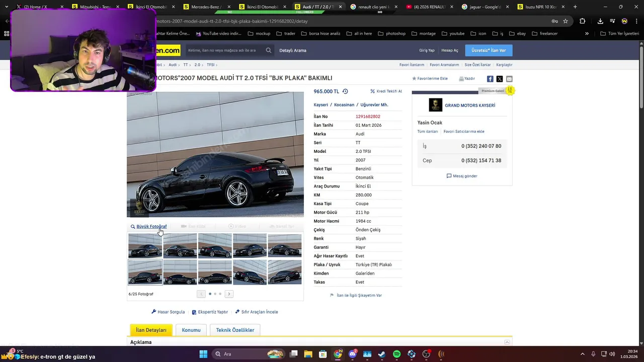Open the youtube bookmarks folder
This screenshot has width=644, height=362.
(x=453, y=34)
